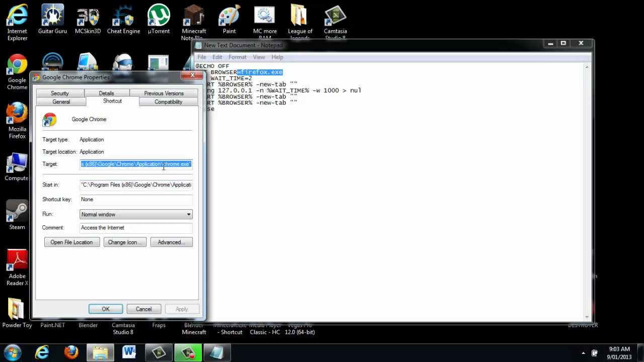
Task: Click the Apply button in the Properties dialog
Action: coord(182,309)
